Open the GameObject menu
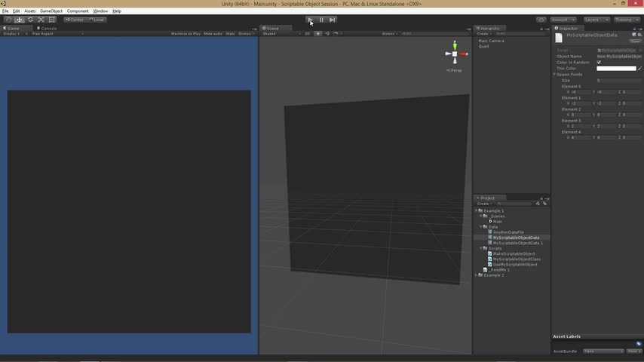 pos(51,11)
